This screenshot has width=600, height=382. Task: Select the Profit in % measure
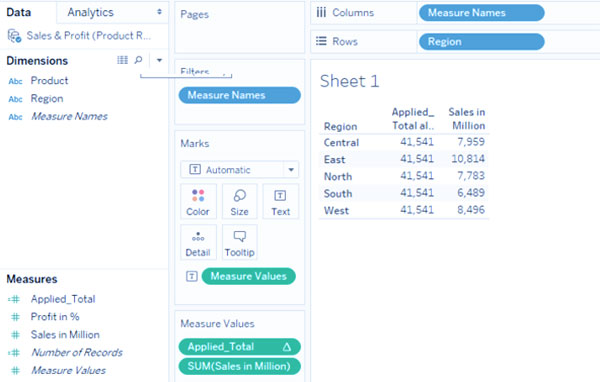click(55, 317)
